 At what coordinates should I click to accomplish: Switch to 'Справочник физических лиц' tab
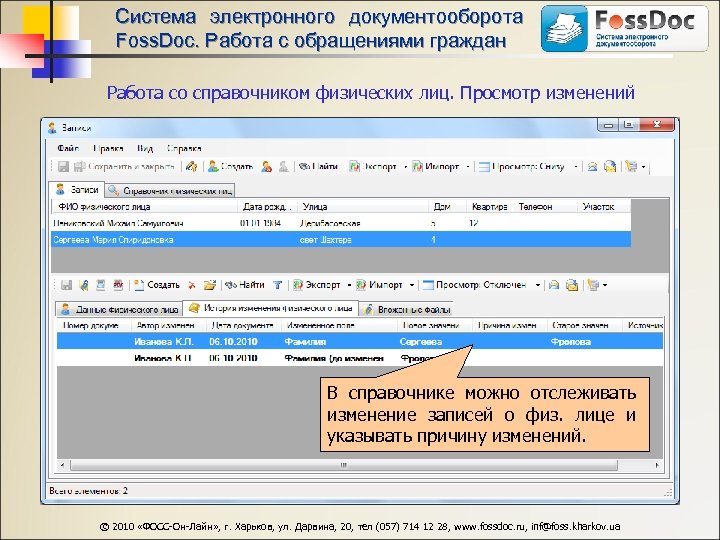(171, 191)
